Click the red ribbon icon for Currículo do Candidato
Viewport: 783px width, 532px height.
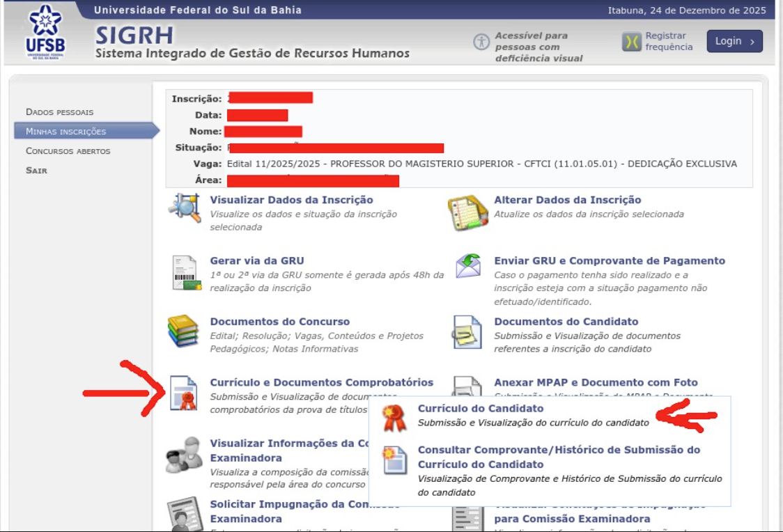tap(394, 418)
